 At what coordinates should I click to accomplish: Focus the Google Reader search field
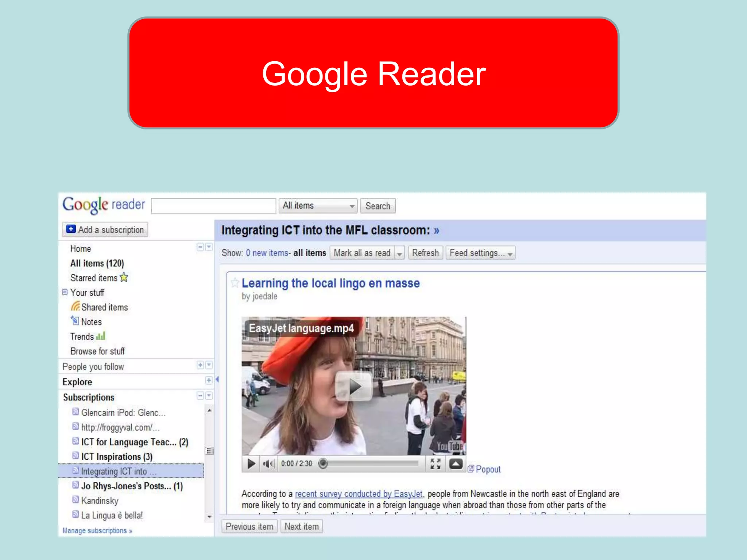pyautogui.click(x=213, y=206)
